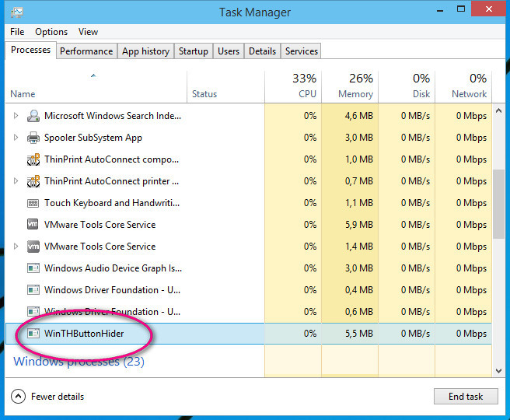
Task: Maximize the Task Manager window
Action: 461,9
